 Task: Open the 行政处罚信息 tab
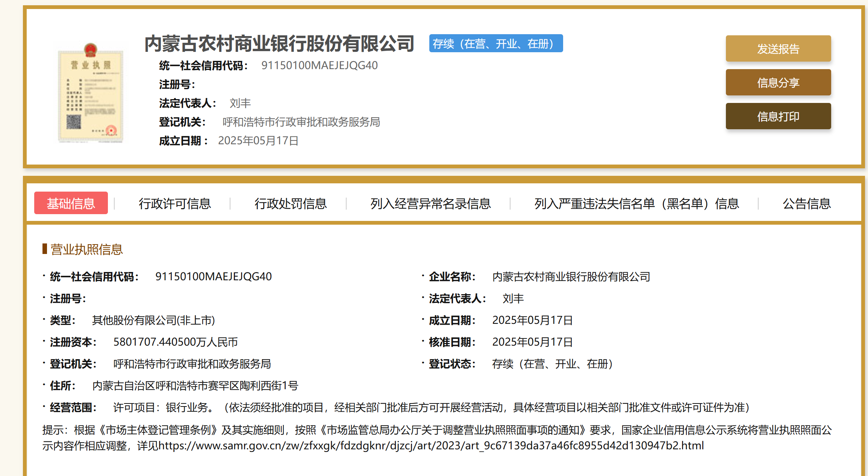click(291, 203)
